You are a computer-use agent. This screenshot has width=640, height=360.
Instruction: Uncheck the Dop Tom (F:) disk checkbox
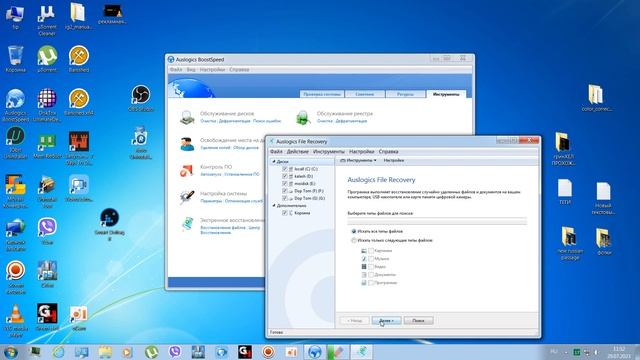tap(284, 191)
